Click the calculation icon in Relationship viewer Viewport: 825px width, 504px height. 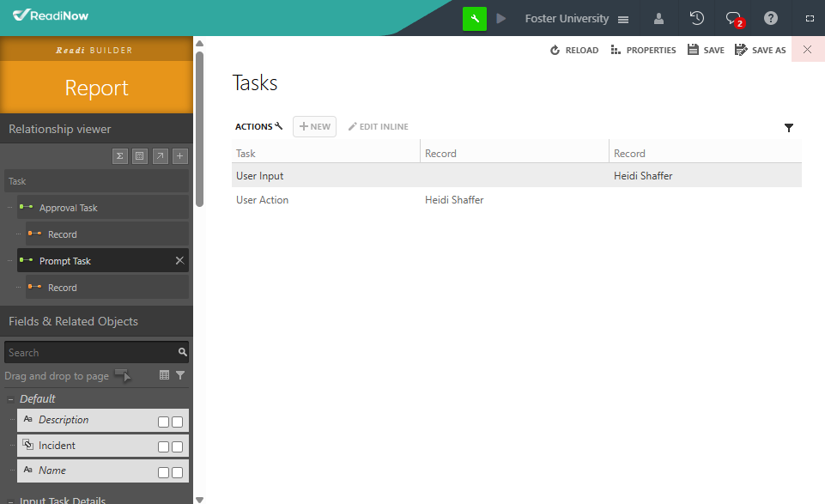pyautogui.click(x=139, y=155)
